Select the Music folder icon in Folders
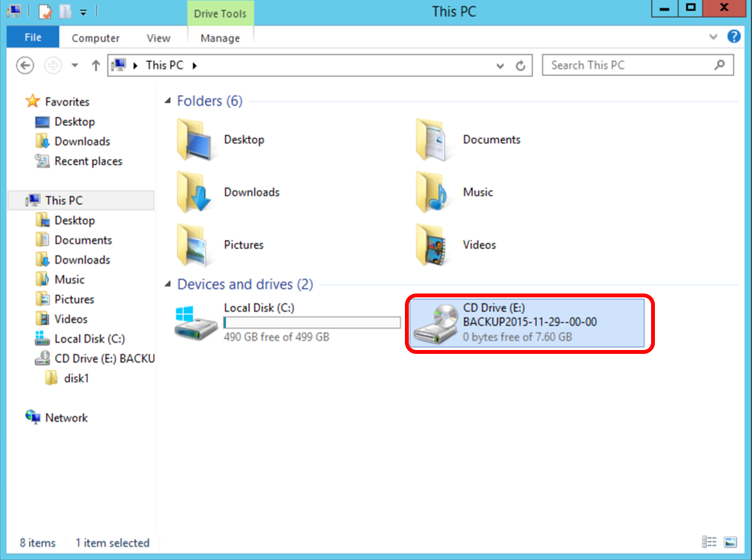752x560 pixels. [x=433, y=192]
